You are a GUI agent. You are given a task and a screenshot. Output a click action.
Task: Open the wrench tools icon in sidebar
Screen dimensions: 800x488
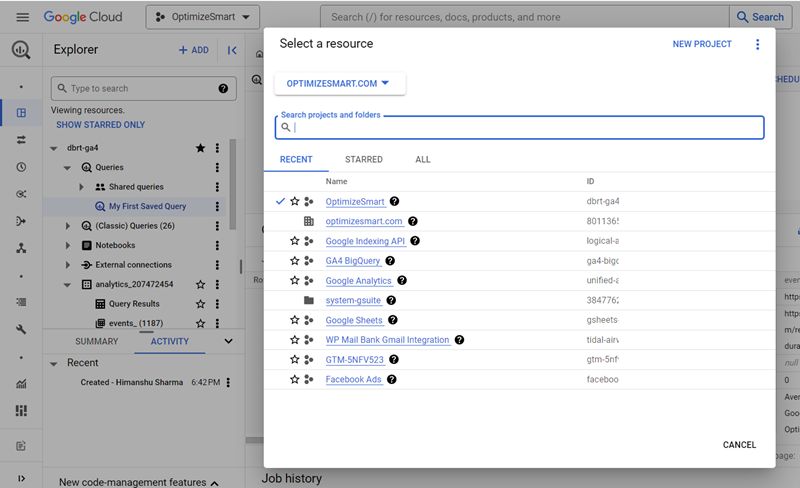pos(21,329)
